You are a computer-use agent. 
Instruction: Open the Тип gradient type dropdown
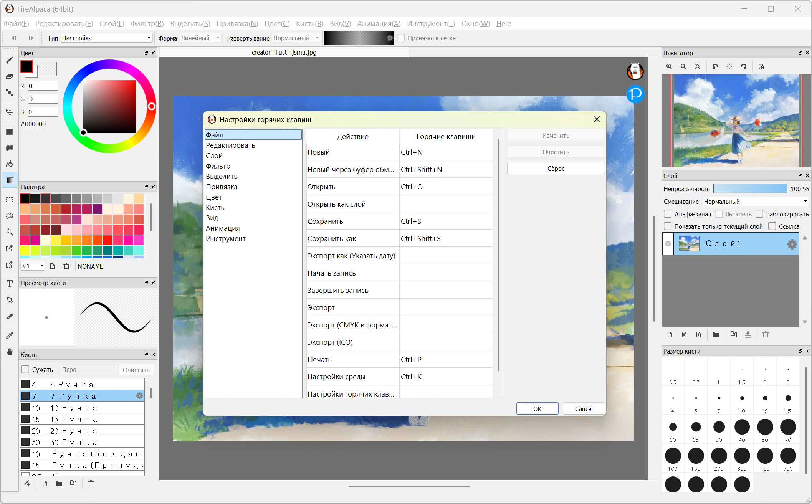coord(106,38)
